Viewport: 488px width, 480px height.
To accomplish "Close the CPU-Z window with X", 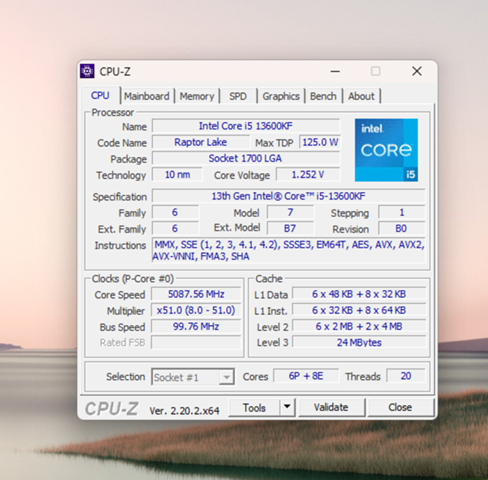I will pos(417,71).
